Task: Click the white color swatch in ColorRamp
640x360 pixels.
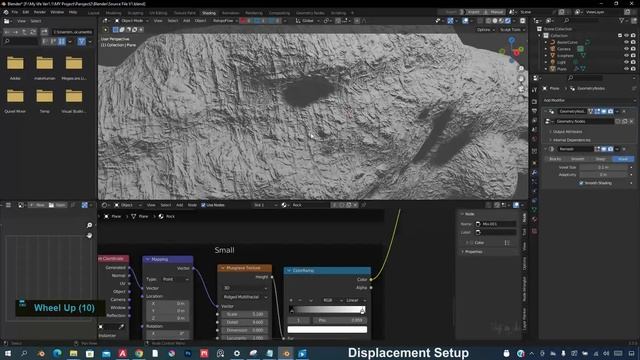Action: coord(327,329)
